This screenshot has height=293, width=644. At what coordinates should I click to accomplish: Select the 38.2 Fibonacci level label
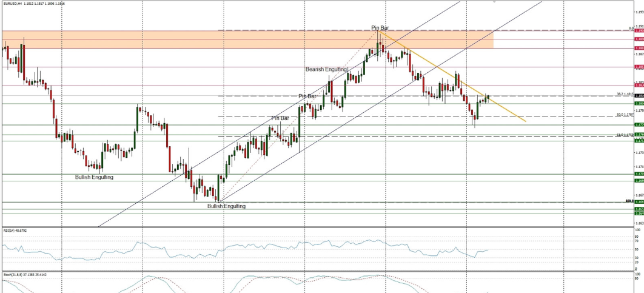[x=624, y=94]
